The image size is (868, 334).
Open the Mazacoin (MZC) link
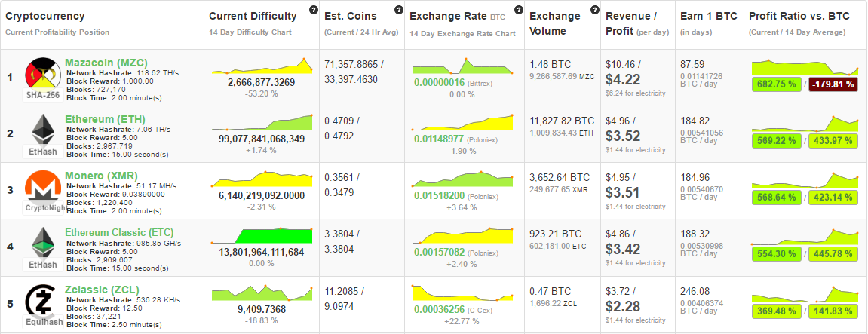[106, 62]
